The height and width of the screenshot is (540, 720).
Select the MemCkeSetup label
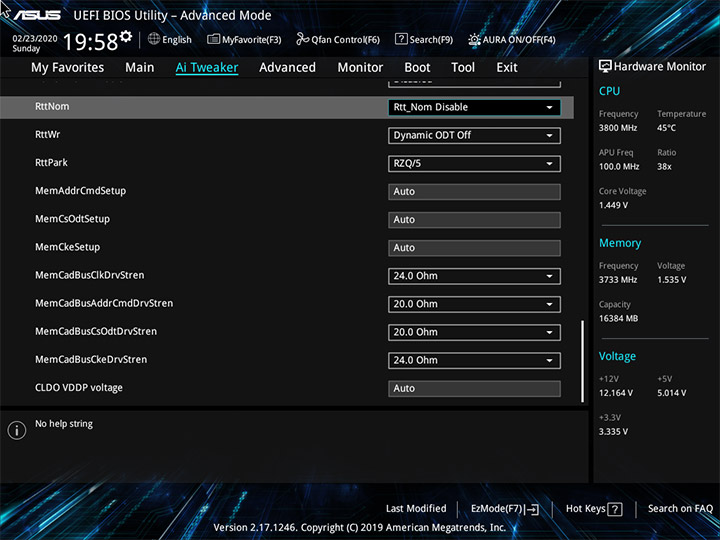pyautogui.click(x=67, y=247)
